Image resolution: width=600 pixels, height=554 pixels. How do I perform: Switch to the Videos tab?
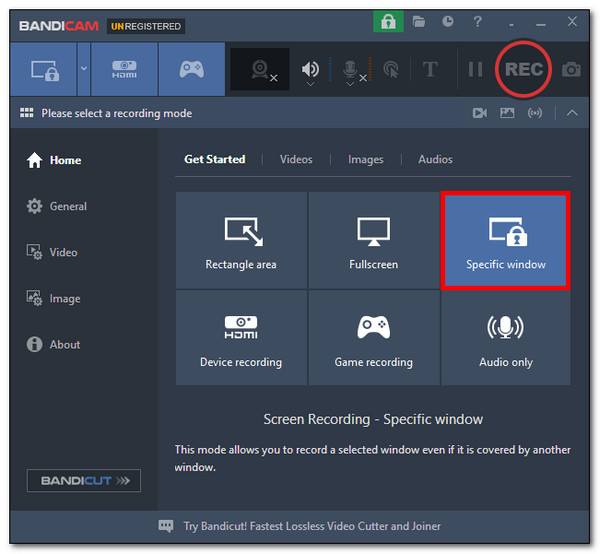click(x=296, y=159)
